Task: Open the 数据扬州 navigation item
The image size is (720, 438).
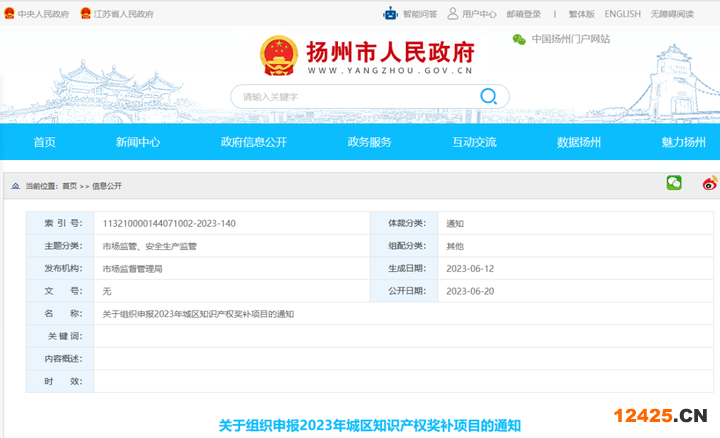Action: [x=579, y=142]
